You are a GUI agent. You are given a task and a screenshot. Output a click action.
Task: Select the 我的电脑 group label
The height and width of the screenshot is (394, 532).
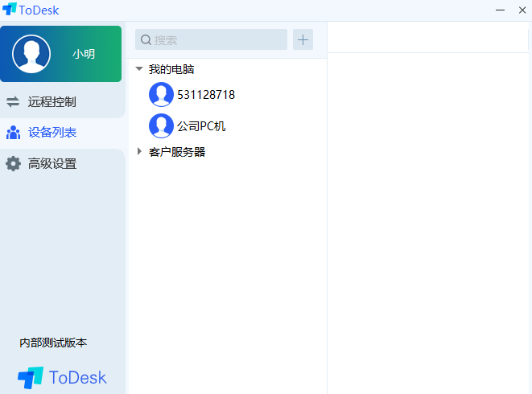click(171, 69)
